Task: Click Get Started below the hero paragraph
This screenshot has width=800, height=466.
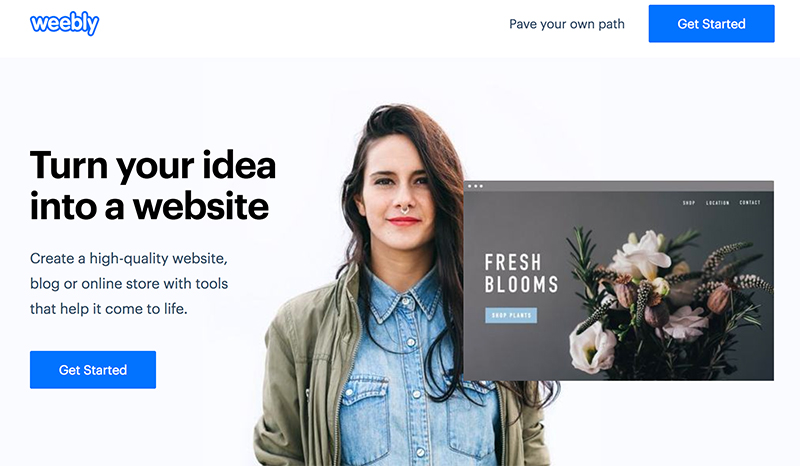Action: pyautogui.click(x=93, y=370)
